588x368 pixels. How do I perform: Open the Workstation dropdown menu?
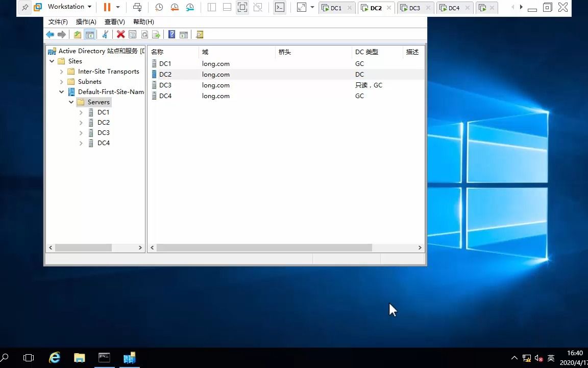[x=69, y=7]
